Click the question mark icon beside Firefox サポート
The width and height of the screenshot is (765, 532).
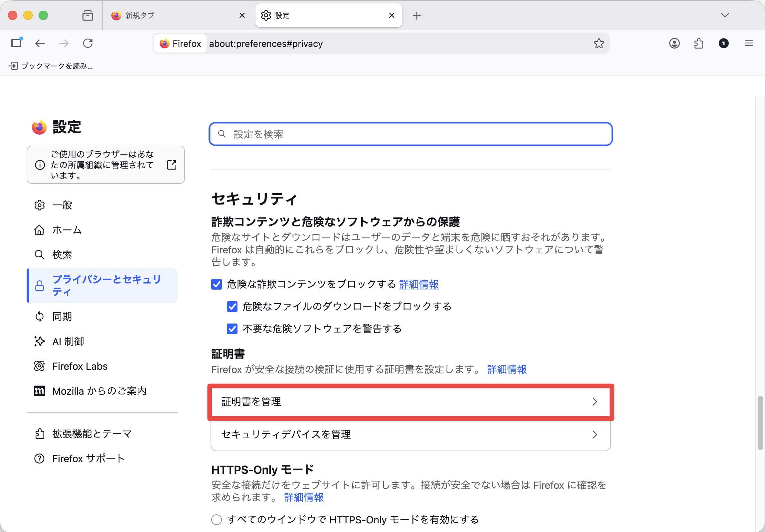tap(39, 459)
